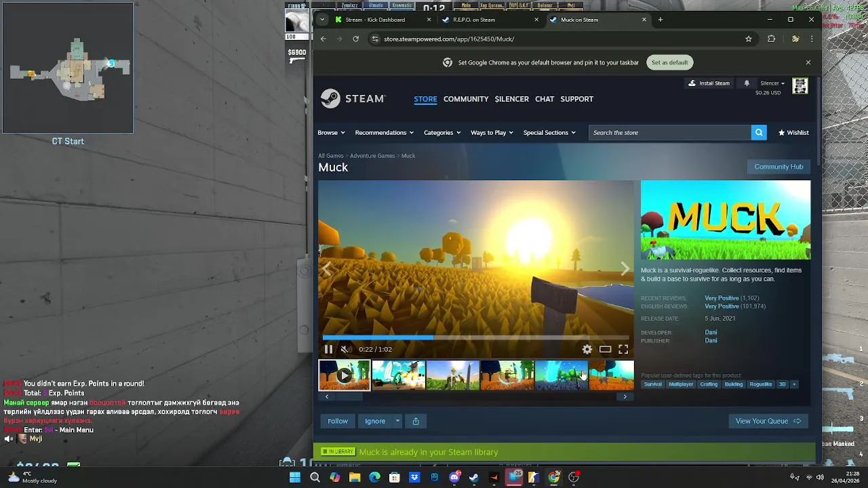Toggle fullscreen on the trailer

coord(623,350)
